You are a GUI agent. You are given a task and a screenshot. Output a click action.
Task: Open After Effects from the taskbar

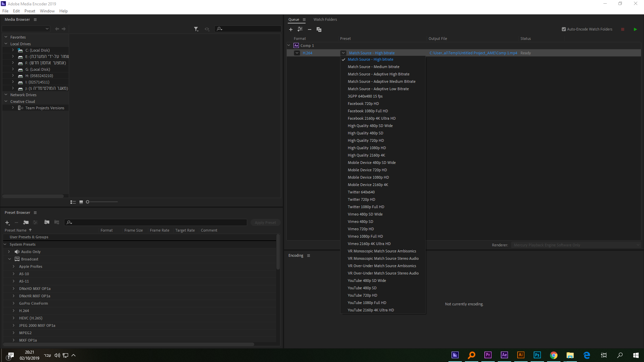click(x=504, y=355)
